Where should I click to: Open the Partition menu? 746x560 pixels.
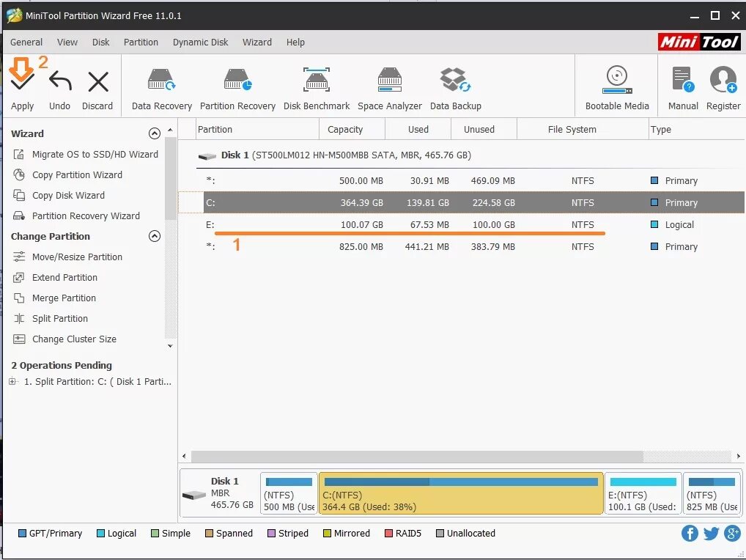click(x=141, y=42)
